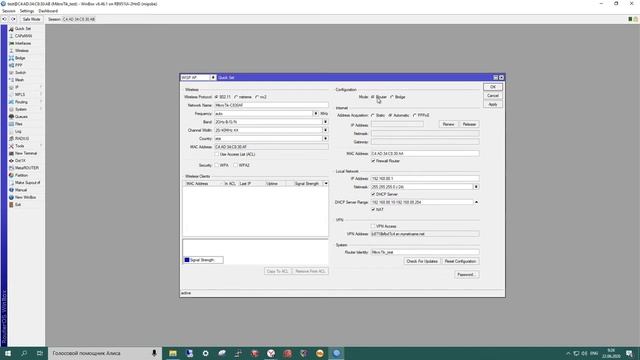This screenshot has height=360, width=640.
Task: Select Bridge configuration mode
Action: pos(392,97)
